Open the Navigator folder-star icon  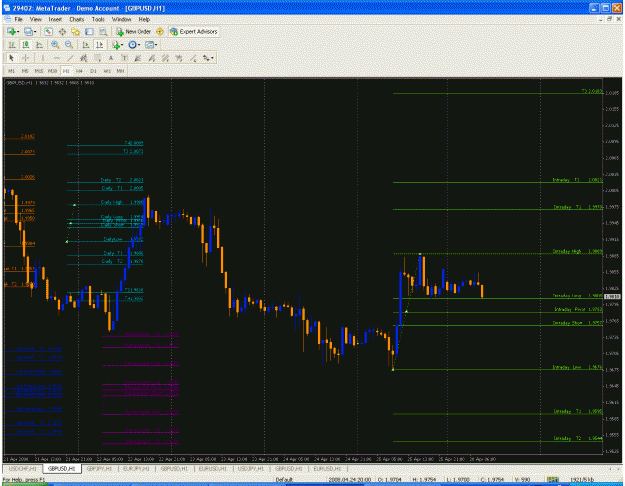tap(75, 31)
